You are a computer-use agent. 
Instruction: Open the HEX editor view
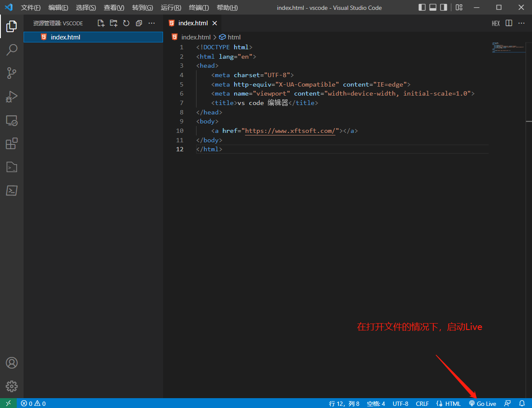496,23
